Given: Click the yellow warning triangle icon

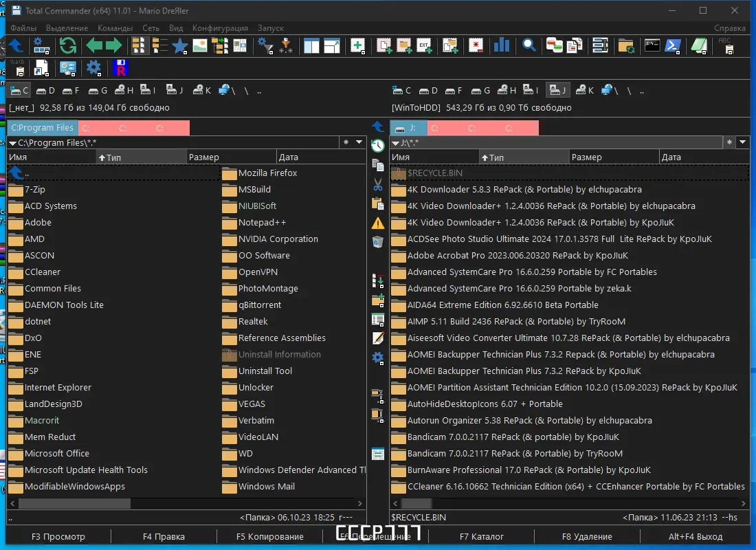Looking at the screenshot, I should click(x=378, y=223).
